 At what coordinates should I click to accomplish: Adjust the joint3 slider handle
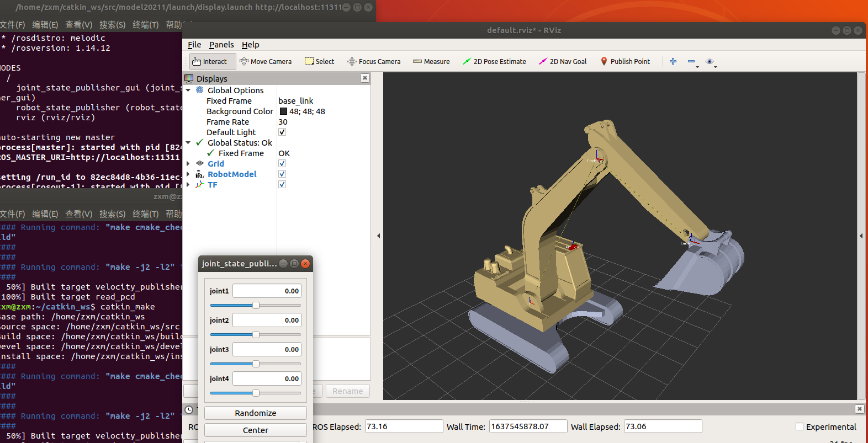pos(256,364)
